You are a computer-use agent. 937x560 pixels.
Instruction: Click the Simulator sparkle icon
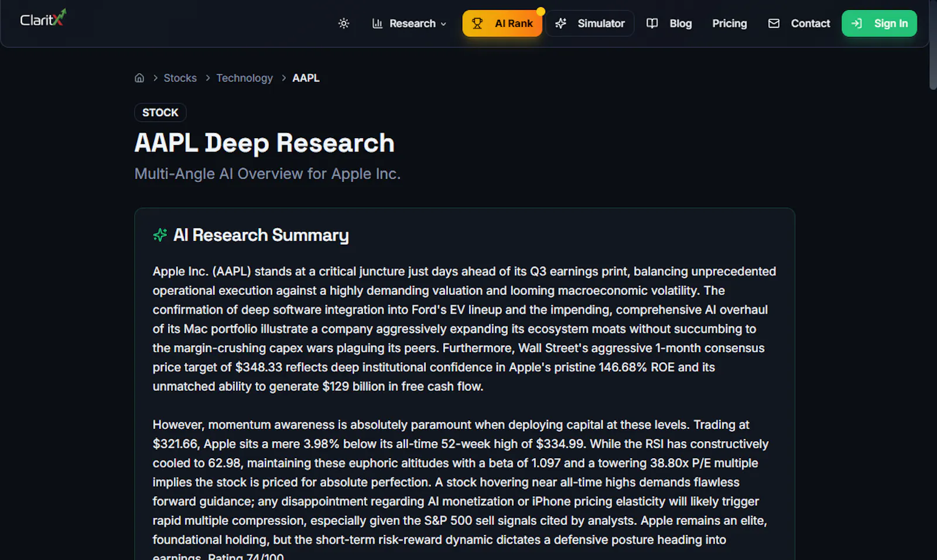click(560, 23)
